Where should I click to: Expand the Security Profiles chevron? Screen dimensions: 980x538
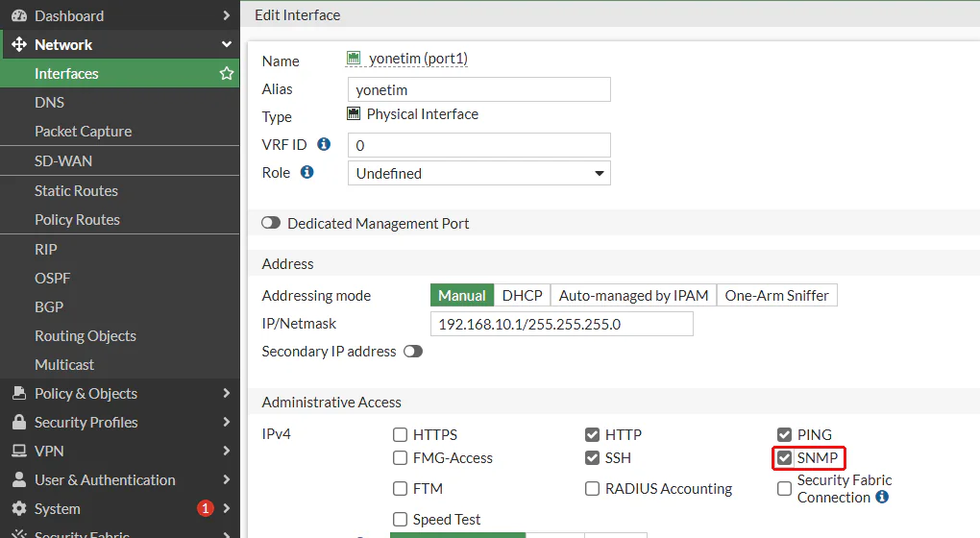[226, 422]
